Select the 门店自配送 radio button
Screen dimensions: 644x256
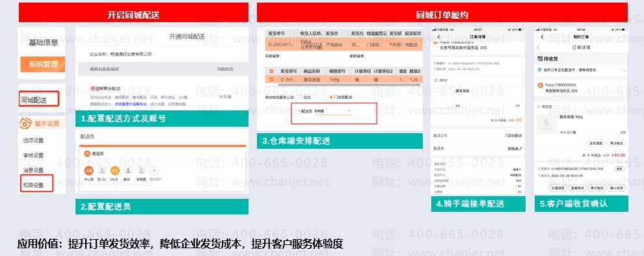[x=331, y=97]
